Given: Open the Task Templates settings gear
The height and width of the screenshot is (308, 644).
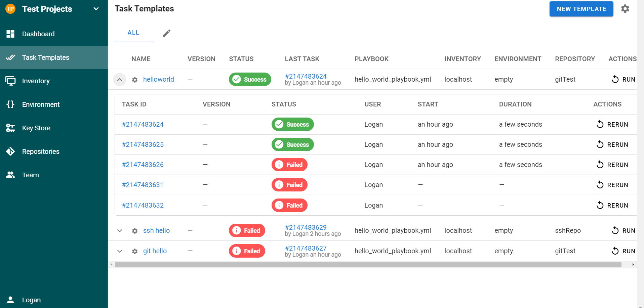Looking at the screenshot, I should coord(625,9).
